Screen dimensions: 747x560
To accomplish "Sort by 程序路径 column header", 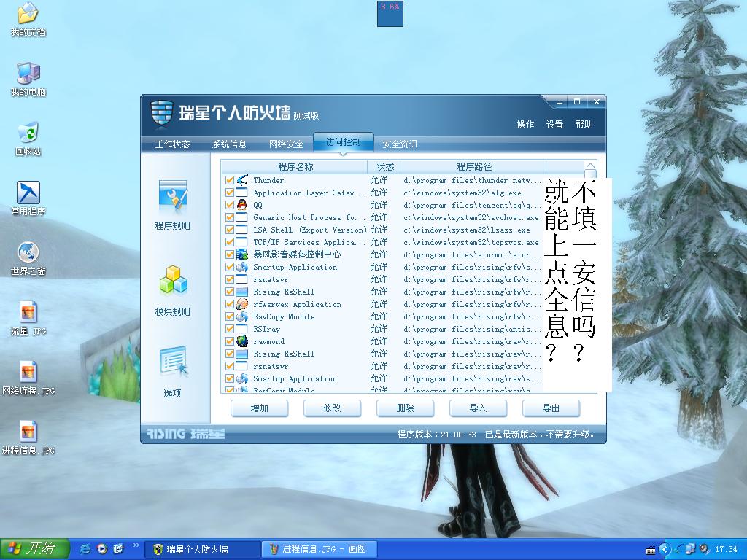I will 473,167.
